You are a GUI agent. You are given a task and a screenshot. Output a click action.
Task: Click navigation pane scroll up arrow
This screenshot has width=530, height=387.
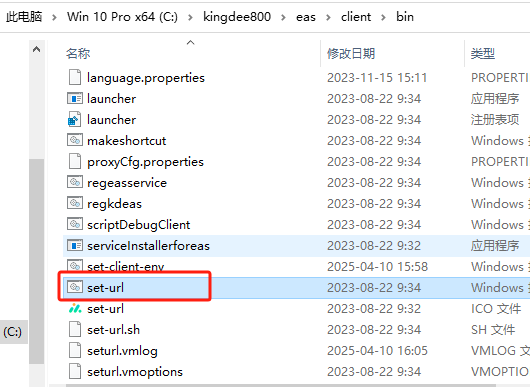(37, 49)
